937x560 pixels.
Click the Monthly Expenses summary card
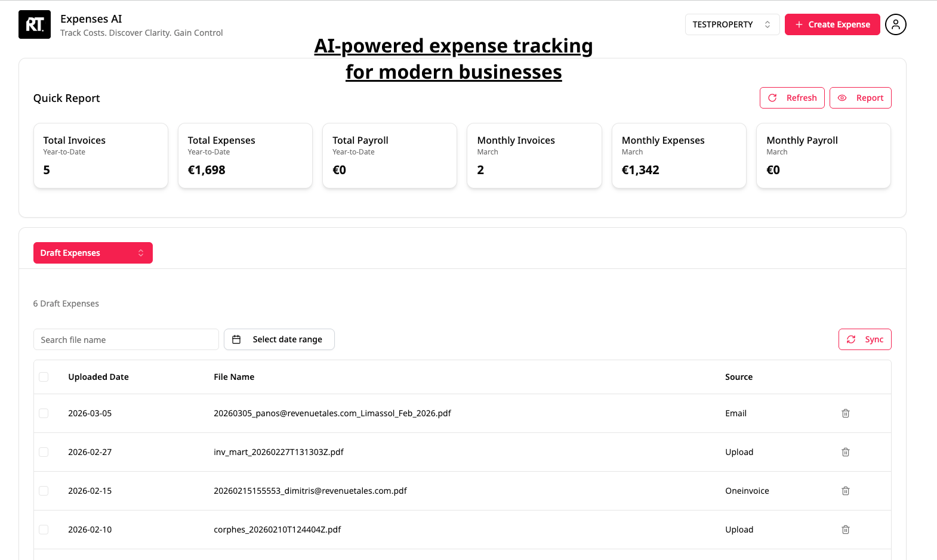(679, 156)
